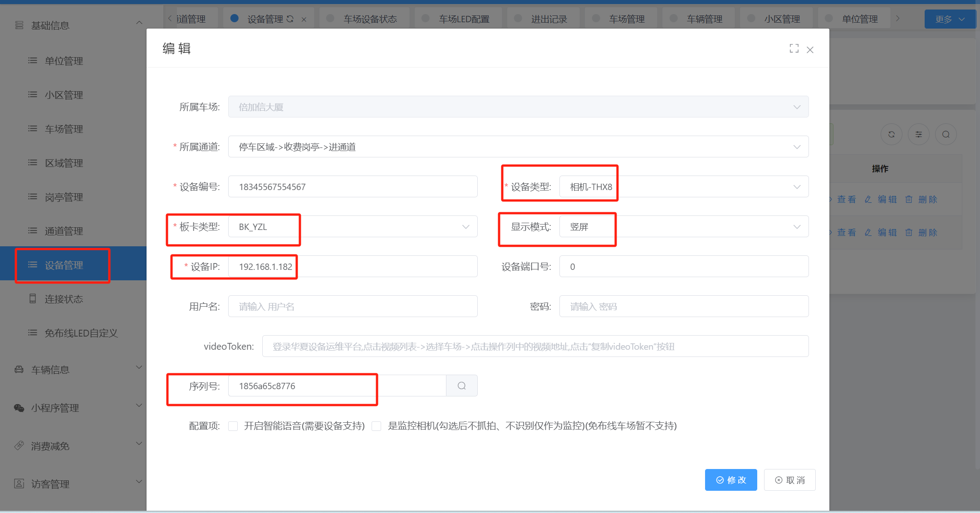
Task: Click the 设备IP input field
Action: [x=353, y=266]
